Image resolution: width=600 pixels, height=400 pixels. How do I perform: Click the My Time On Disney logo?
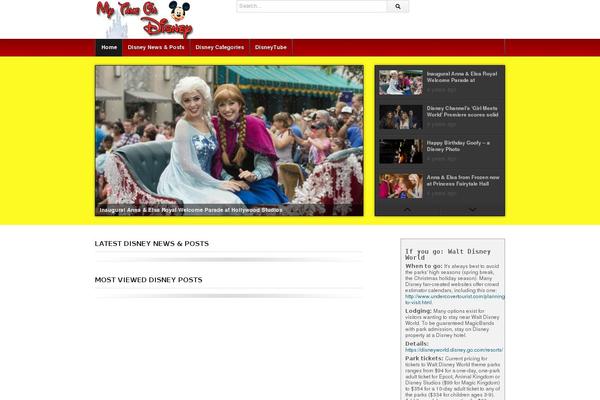[x=144, y=19]
